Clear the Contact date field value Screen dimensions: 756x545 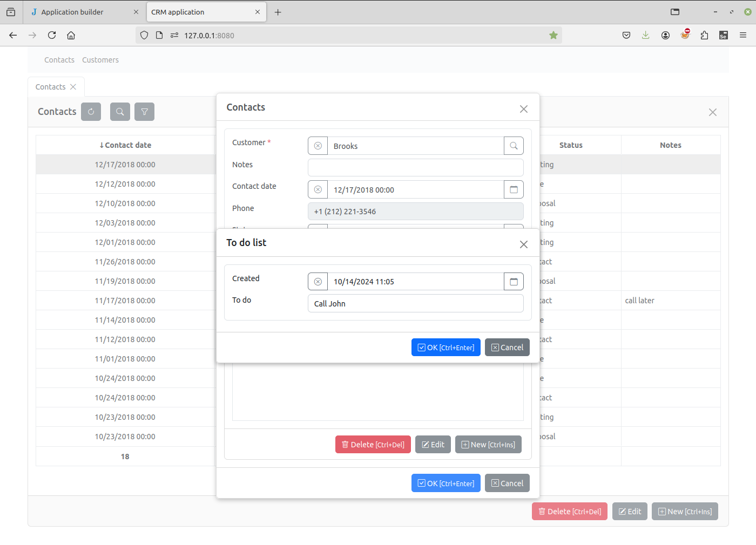[x=318, y=189]
